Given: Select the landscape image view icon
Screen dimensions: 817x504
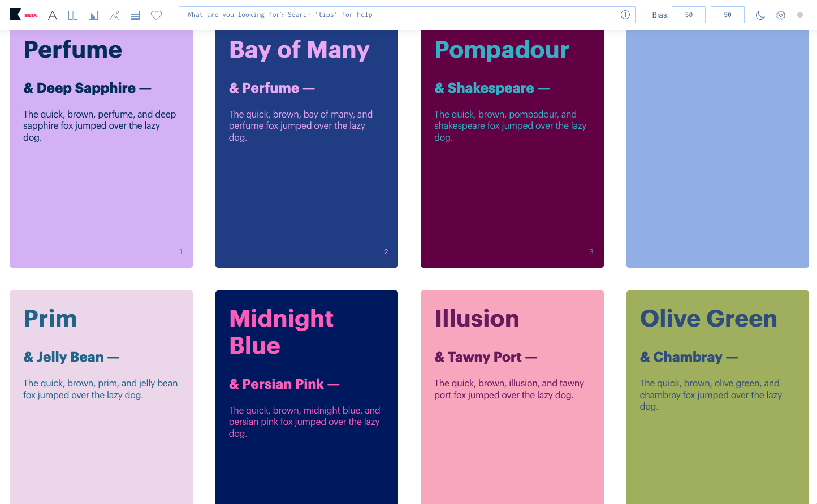Looking at the screenshot, I should [x=114, y=15].
